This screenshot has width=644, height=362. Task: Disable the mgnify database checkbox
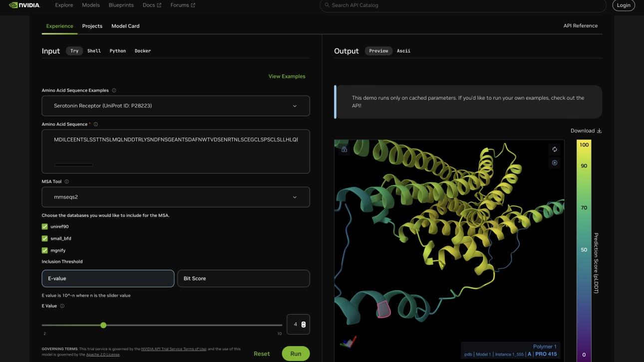point(45,251)
